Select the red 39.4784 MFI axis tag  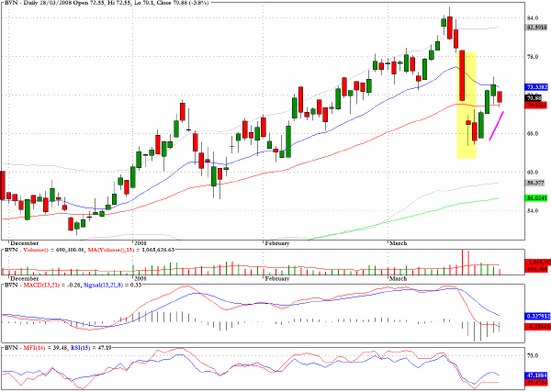536,382
